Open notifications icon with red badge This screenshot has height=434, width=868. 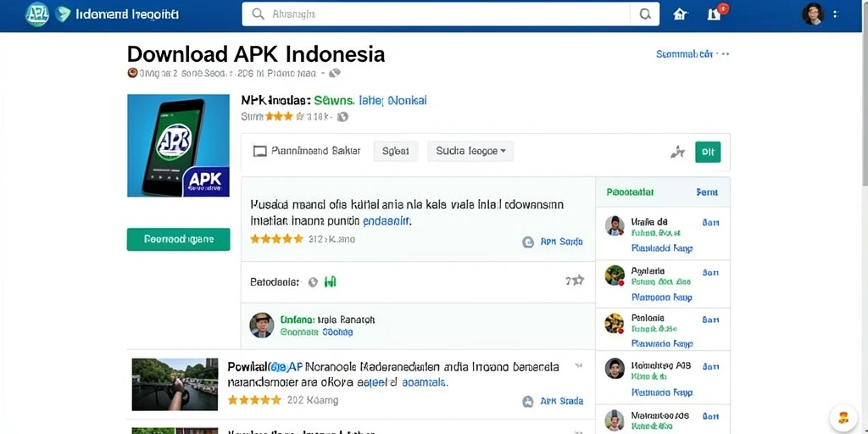pos(716,13)
